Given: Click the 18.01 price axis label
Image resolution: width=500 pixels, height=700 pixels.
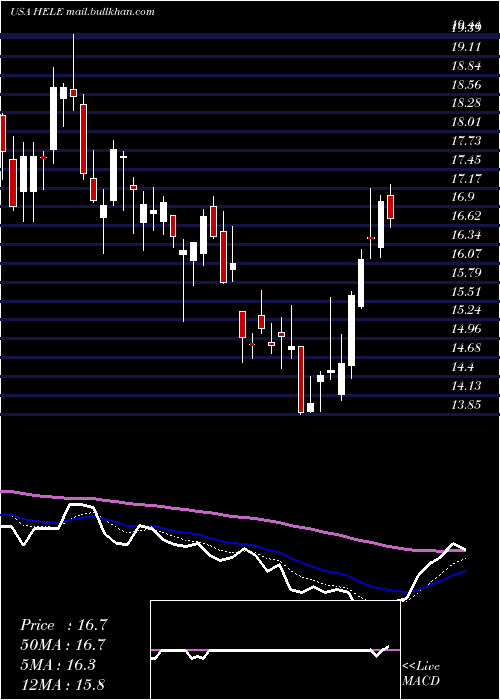Looking at the screenshot, I should click(x=466, y=122).
